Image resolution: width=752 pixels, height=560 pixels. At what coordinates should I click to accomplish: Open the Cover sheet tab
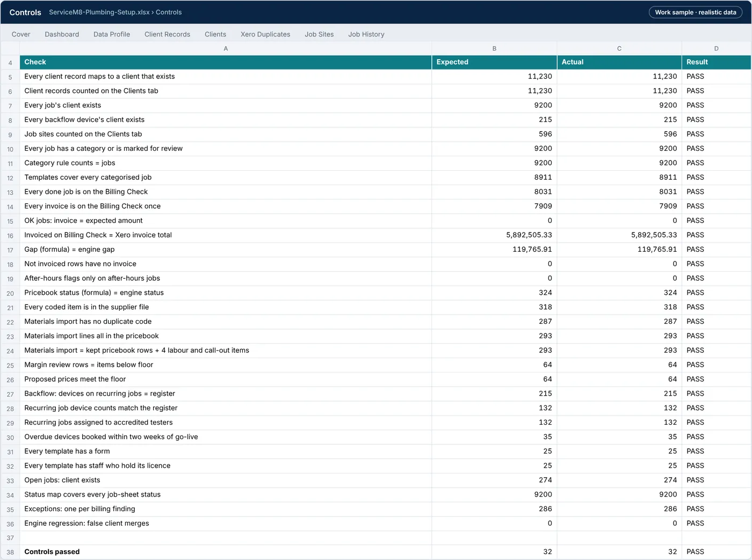coord(21,34)
